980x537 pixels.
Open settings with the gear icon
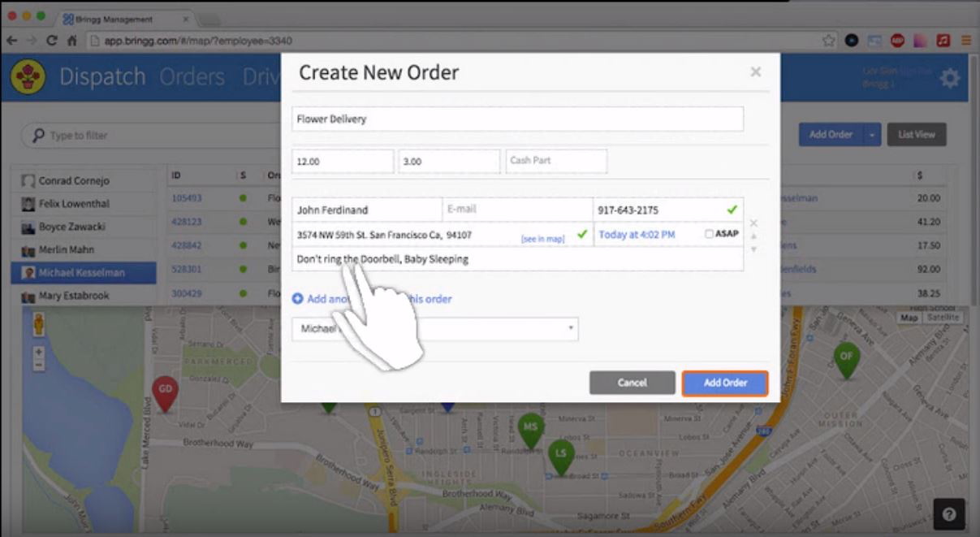(x=949, y=78)
